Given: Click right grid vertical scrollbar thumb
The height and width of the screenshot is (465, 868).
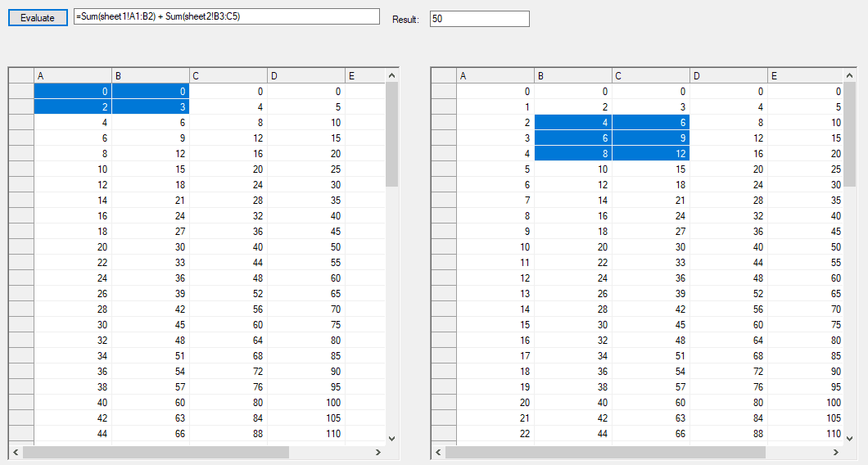Looking at the screenshot, I should coord(850,134).
